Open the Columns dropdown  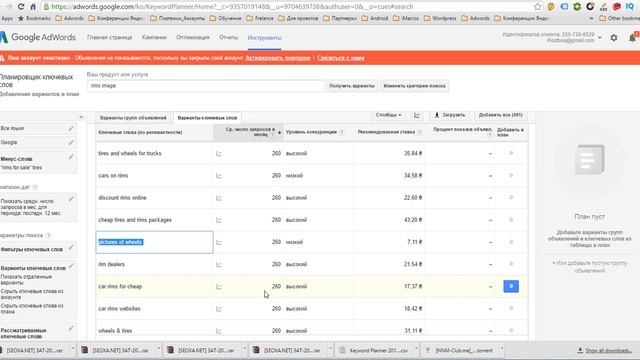[x=388, y=115]
